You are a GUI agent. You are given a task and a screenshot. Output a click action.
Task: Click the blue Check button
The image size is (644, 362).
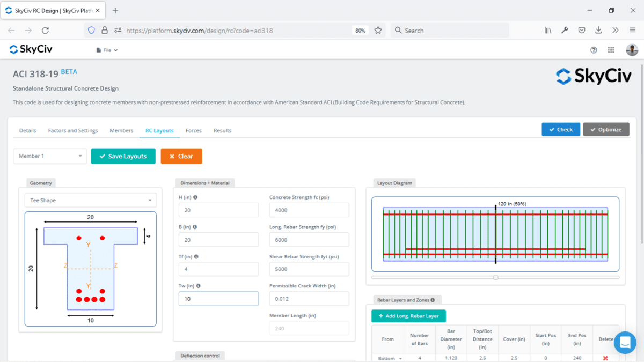(560, 129)
